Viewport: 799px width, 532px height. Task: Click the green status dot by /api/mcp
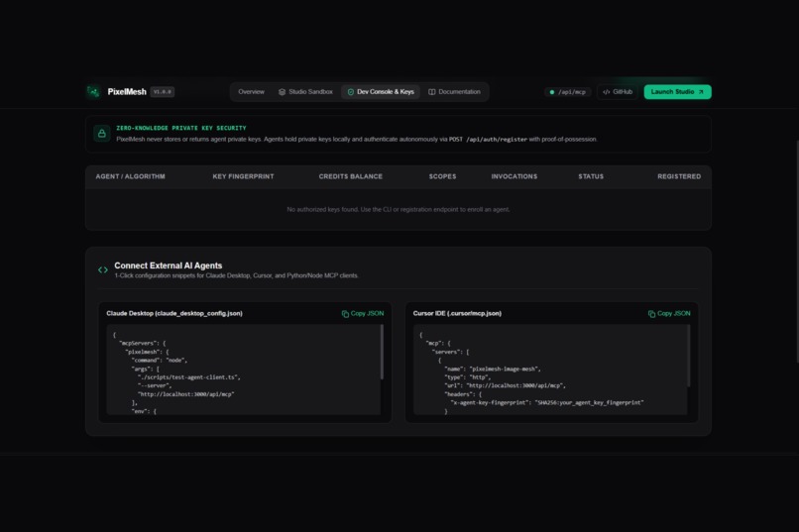click(552, 92)
